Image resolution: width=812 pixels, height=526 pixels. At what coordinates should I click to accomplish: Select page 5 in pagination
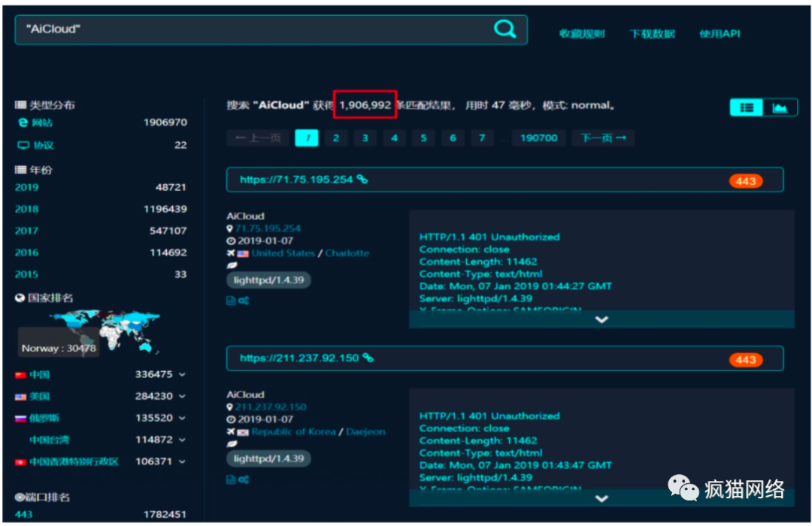point(423,138)
